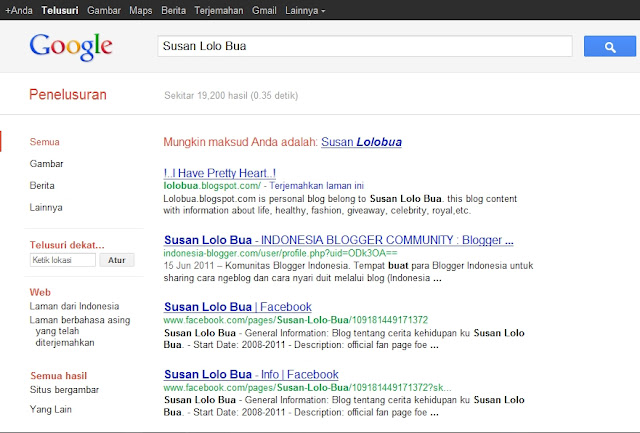Open the Lainnya dropdown in top bar
This screenshot has height=433, width=640.
(305, 10)
